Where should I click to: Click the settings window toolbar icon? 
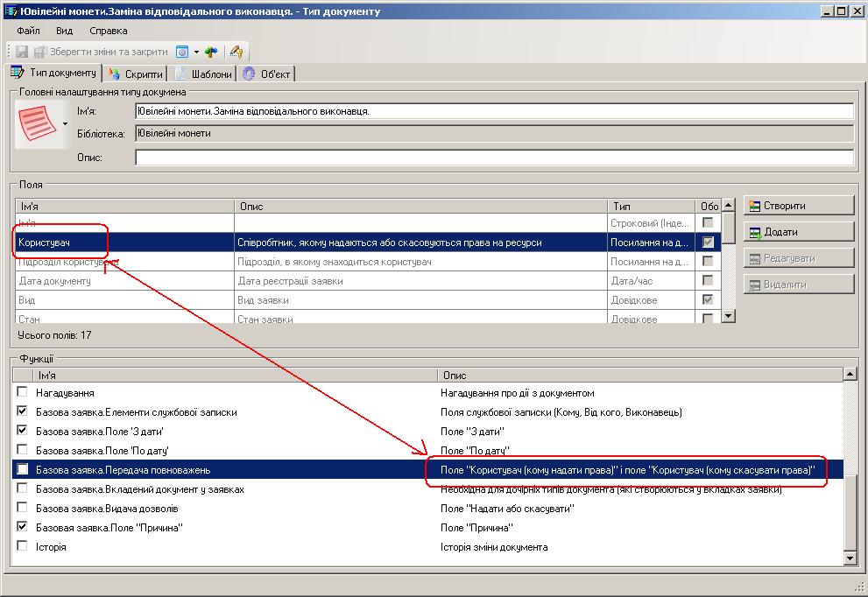click(x=182, y=52)
